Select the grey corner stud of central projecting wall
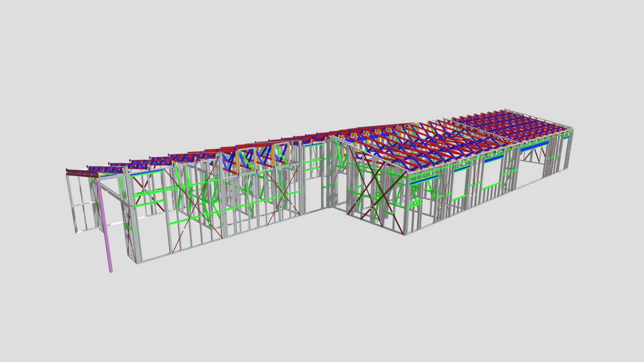644x362 pixels. coord(406,204)
